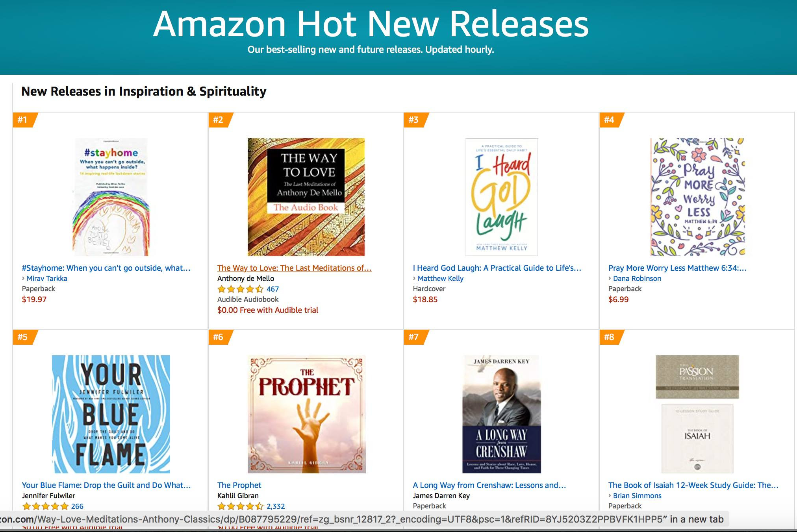Open Brian Simmons author link
The width and height of the screenshot is (797, 532).
coord(637,496)
